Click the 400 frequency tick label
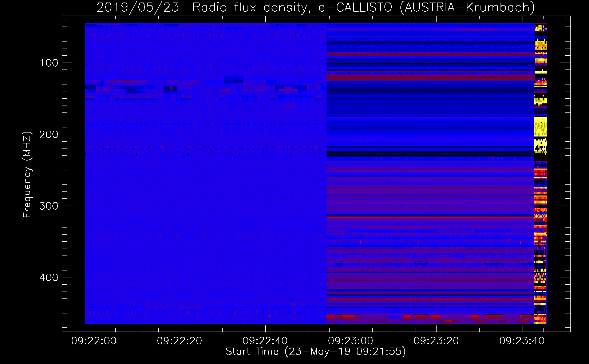The width and height of the screenshot is (589, 364). (49, 277)
